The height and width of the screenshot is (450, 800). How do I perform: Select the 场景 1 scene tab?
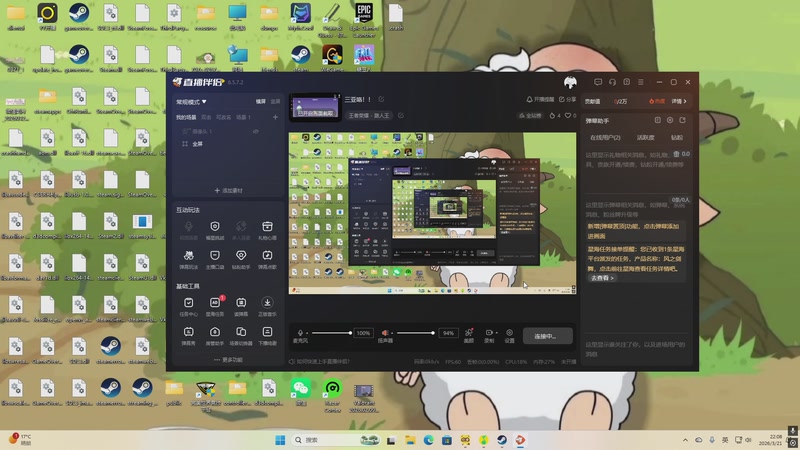tap(243, 117)
